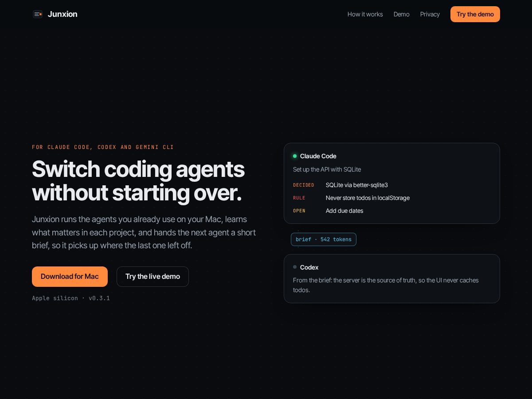Click 'SQLite via better-sqlite3' text
Viewport: 532px width, 399px height.
pos(357,185)
